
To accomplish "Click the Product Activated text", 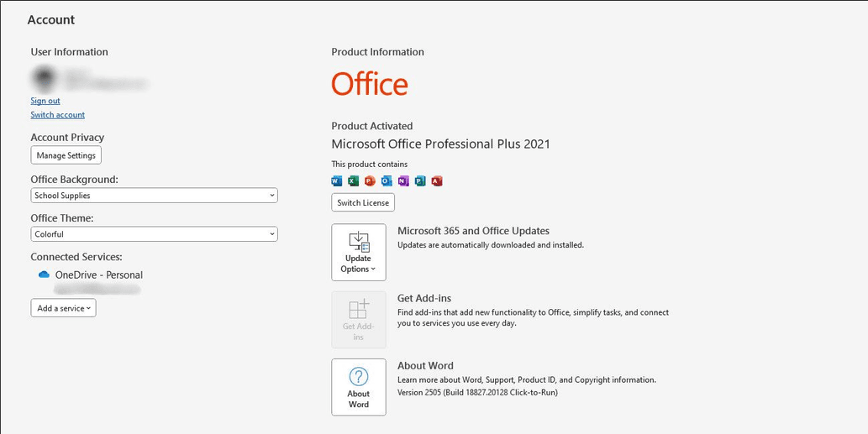I will pyautogui.click(x=372, y=126).
